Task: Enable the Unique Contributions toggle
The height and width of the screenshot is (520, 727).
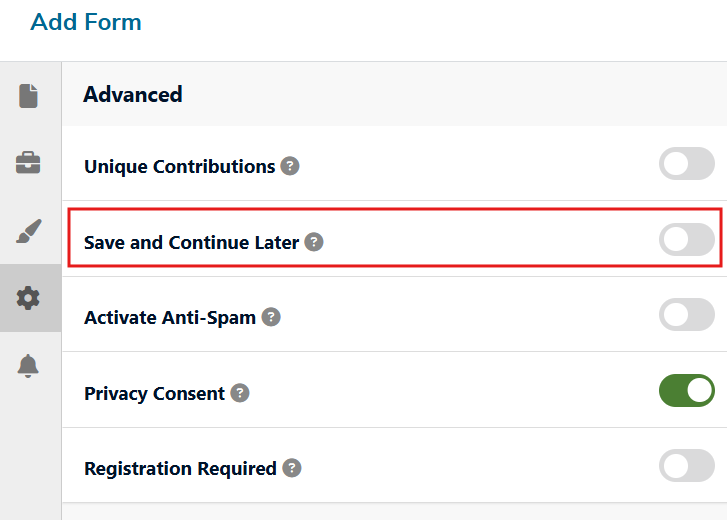Action: tap(686, 164)
